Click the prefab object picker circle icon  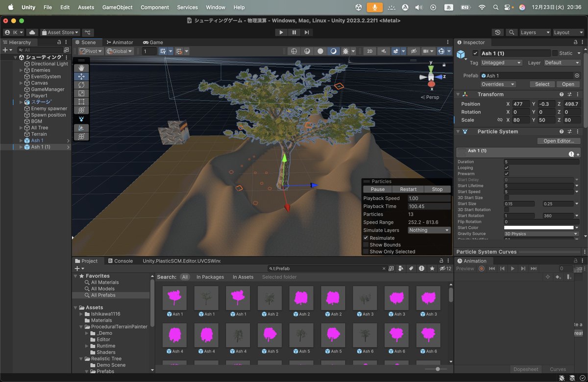coord(577,76)
